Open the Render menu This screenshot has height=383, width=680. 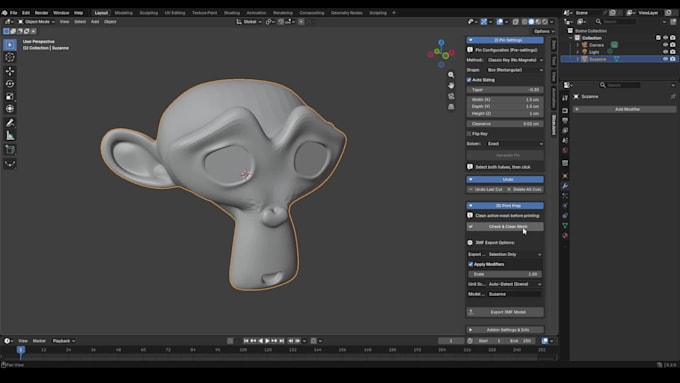[42, 13]
